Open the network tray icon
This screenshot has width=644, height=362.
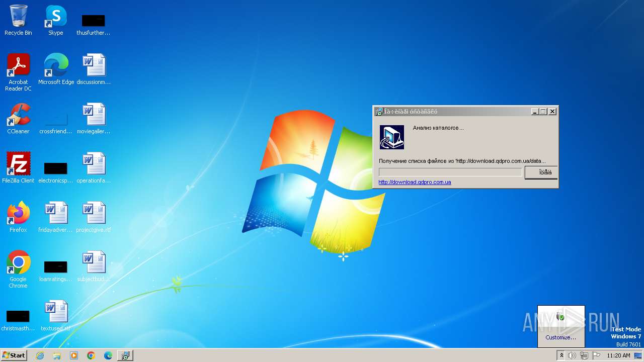point(584,355)
